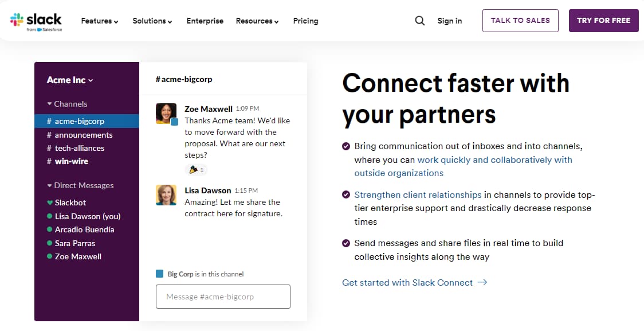
Task: Click the Message #acme-bigcorp input field
Action: (x=223, y=297)
